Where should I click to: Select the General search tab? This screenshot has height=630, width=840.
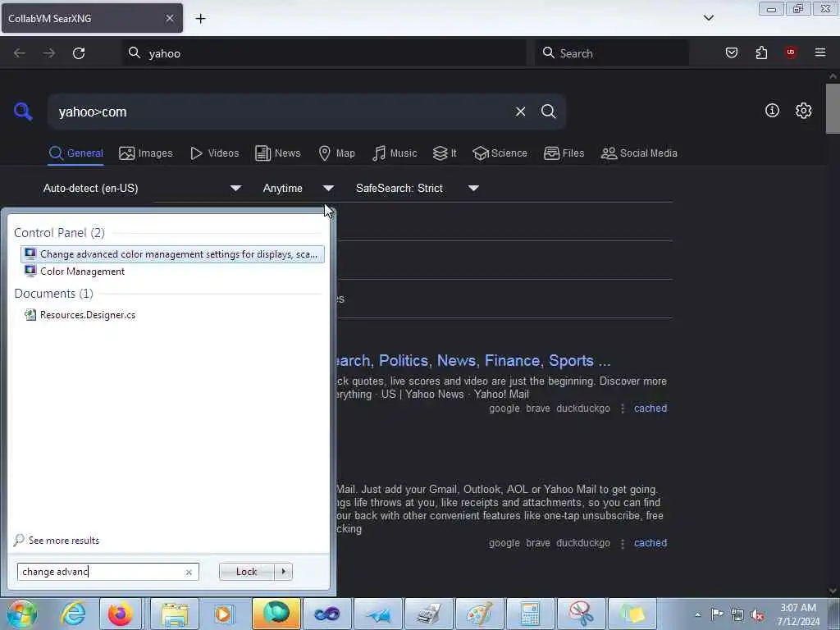point(75,153)
